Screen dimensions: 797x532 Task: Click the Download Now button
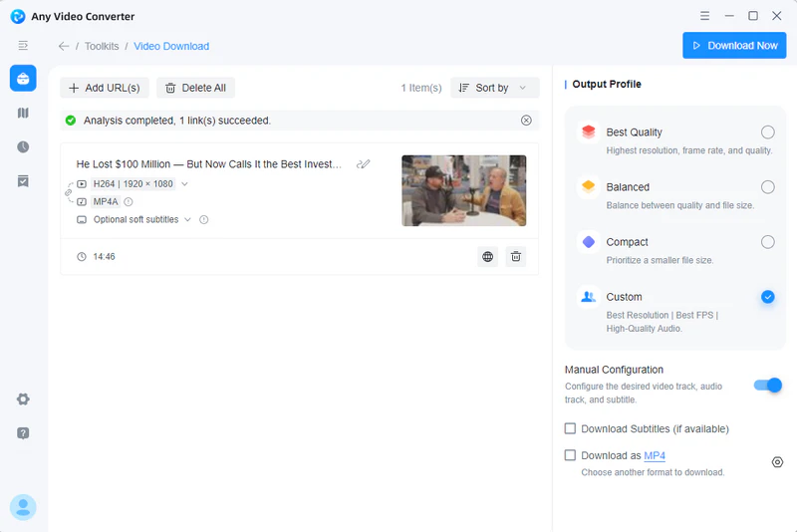click(x=734, y=46)
